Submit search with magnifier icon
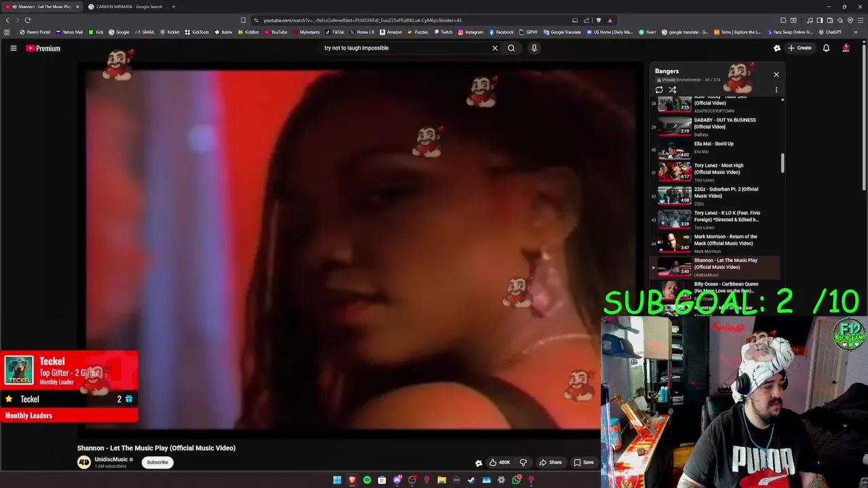 511,48
